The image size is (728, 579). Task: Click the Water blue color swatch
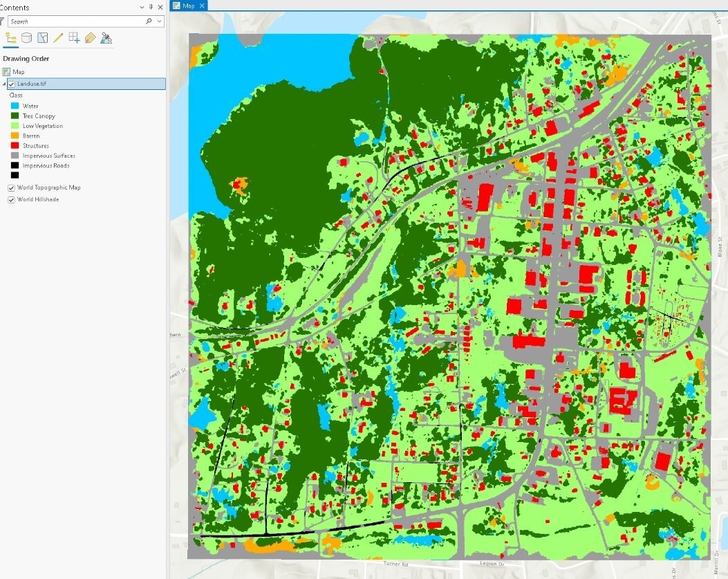coord(15,106)
